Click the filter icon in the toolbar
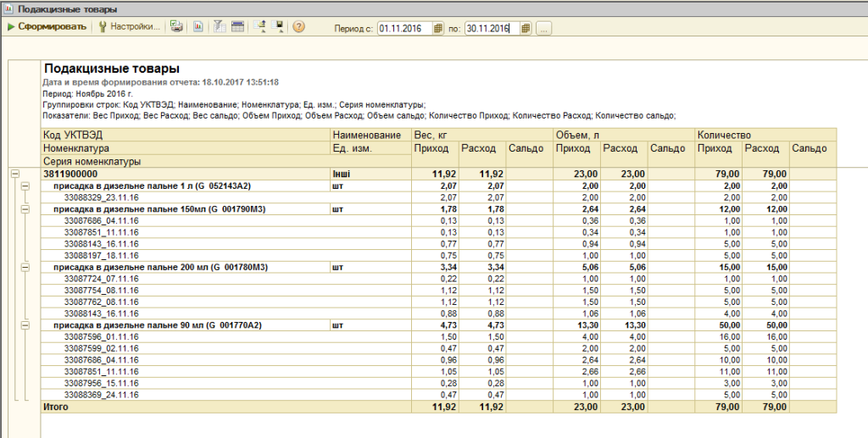This screenshot has height=438, width=868. [220, 27]
